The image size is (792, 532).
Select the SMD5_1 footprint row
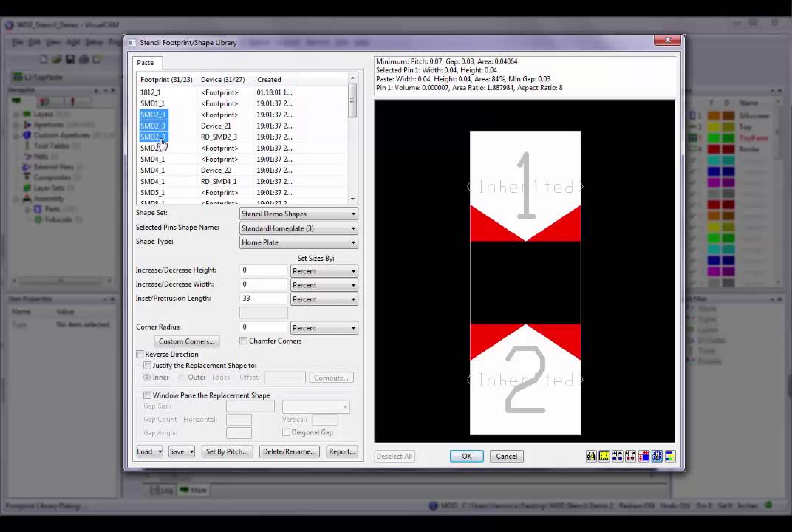(242, 193)
